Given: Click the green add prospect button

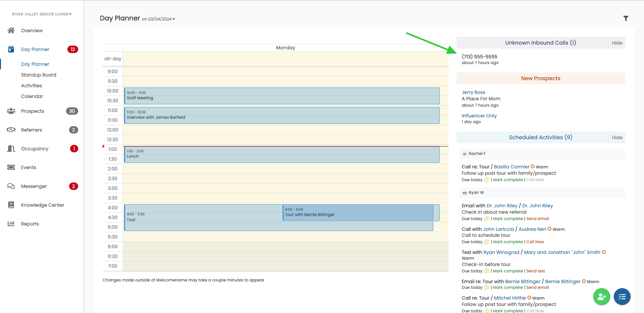Looking at the screenshot, I should pyautogui.click(x=602, y=297).
